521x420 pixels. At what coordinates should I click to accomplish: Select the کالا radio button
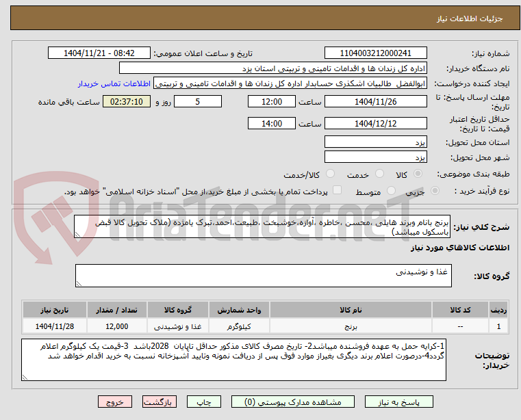(x=418, y=174)
